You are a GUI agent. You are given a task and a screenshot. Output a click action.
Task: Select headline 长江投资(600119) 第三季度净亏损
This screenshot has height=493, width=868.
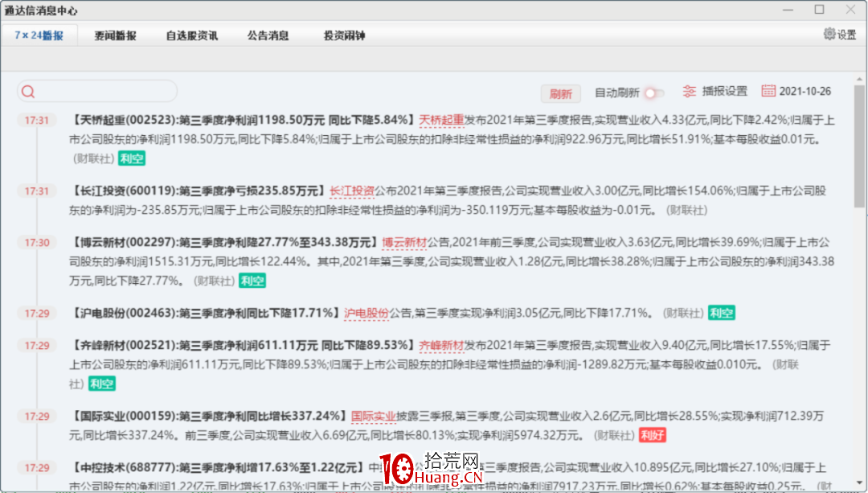pos(199,191)
